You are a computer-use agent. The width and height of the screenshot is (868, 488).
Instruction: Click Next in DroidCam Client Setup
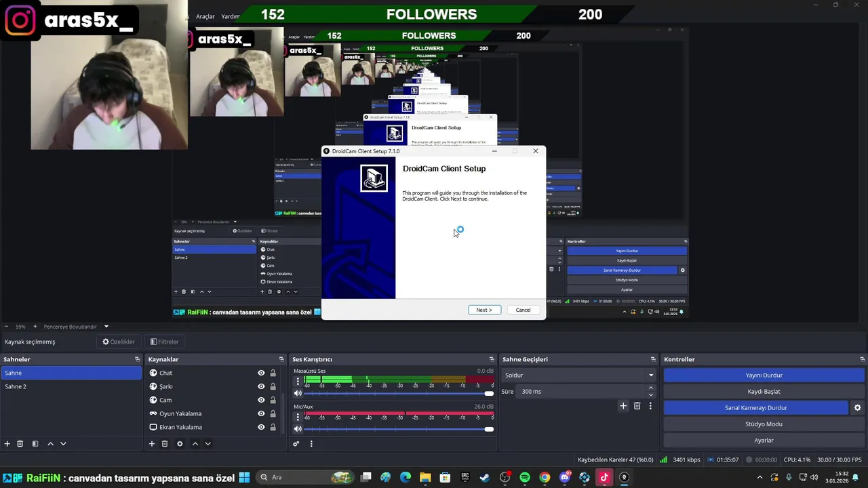[484, 310]
